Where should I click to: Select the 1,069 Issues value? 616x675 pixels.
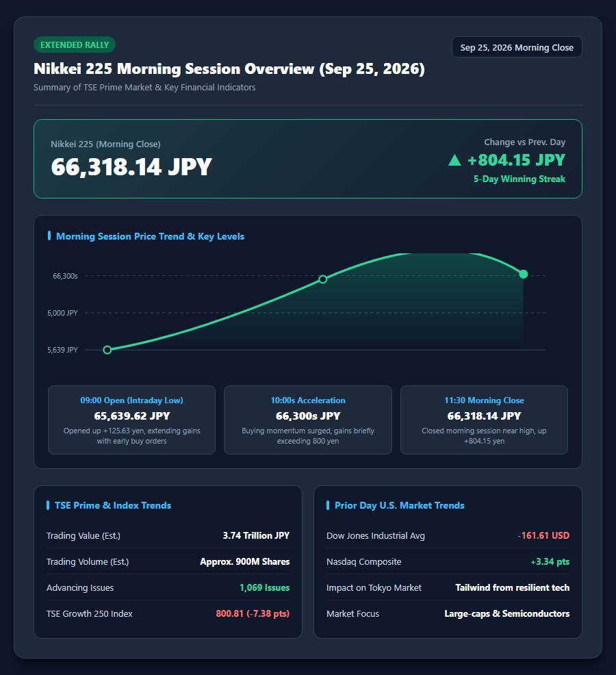click(265, 587)
